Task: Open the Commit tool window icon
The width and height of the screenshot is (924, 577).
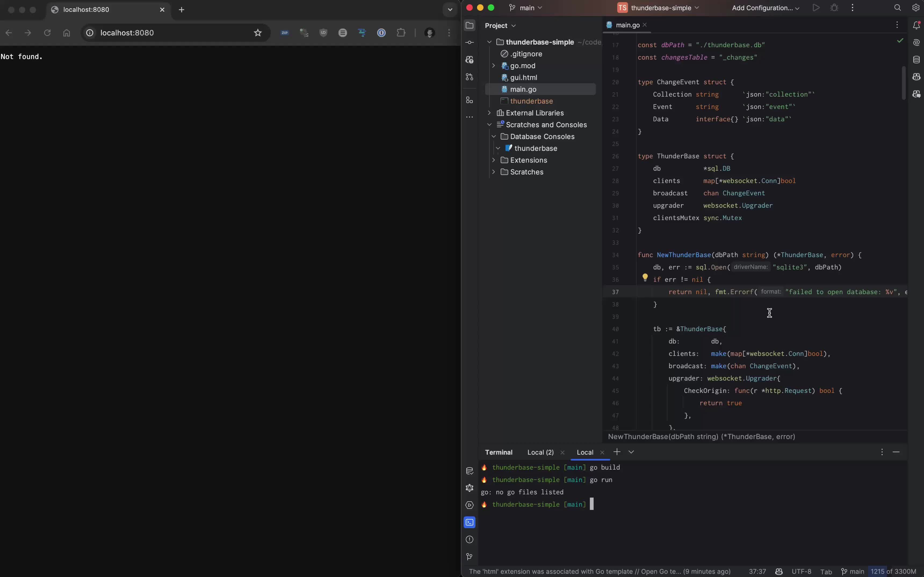Action: pyautogui.click(x=470, y=42)
